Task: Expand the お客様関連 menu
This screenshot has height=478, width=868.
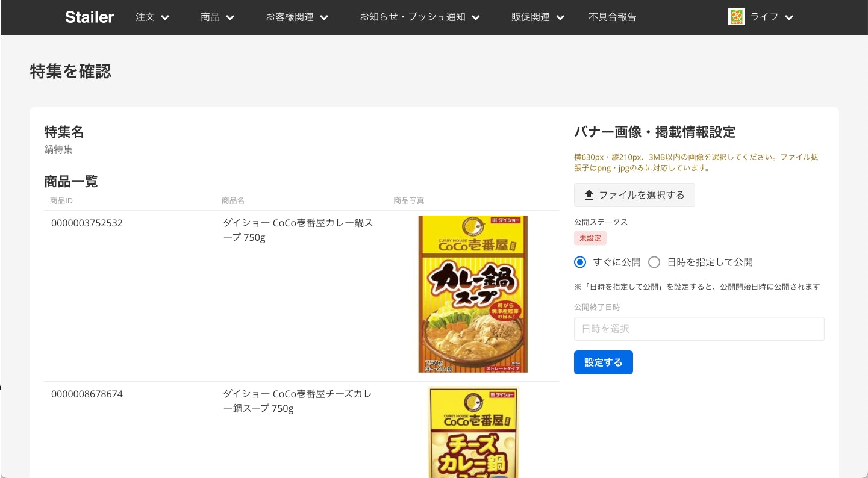Action: [297, 17]
